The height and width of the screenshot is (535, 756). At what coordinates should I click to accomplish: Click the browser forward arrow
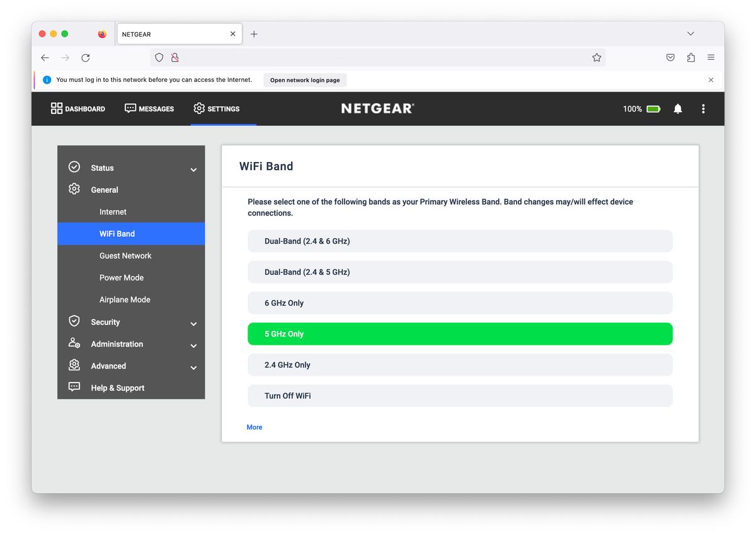click(66, 57)
